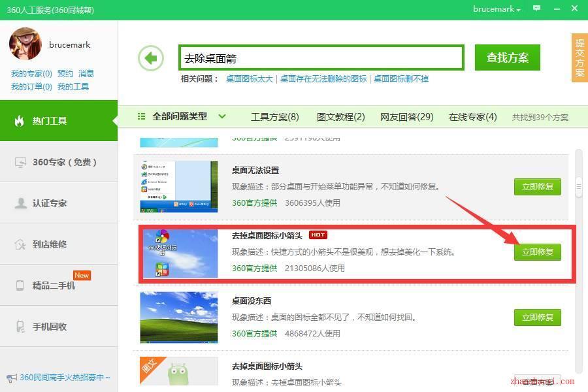Click the person icon beside 认证专家
The image size is (588, 392).
click(x=20, y=203)
